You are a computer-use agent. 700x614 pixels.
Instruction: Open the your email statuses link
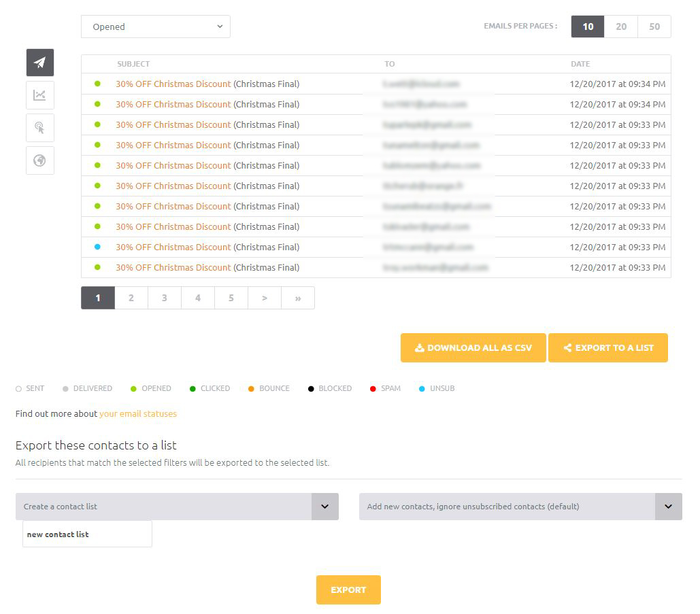(x=138, y=413)
